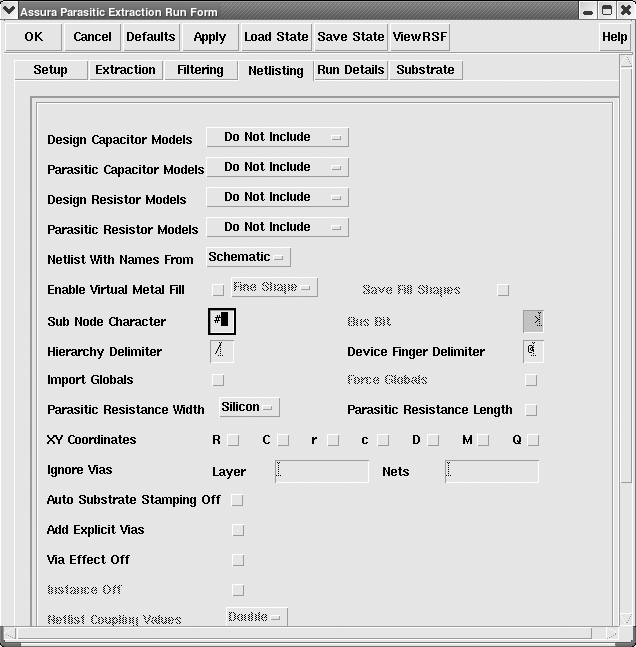This screenshot has width=636, height=647.
Task: Select the Netlisting tab
Action: pos(276,71)
